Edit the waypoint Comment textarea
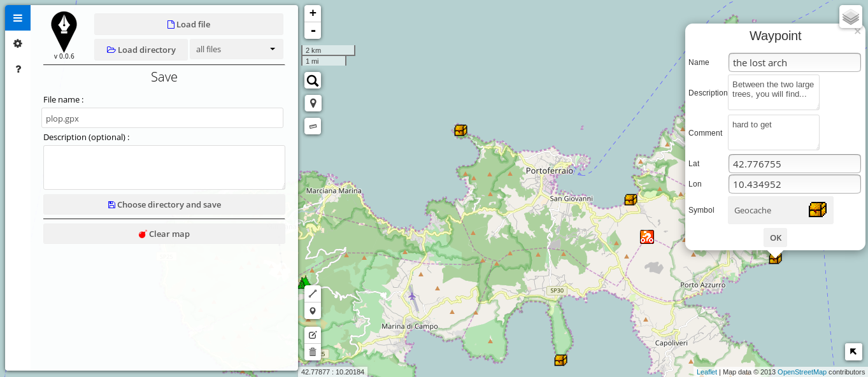The height and width of the screenshot is (377, 868). click(774, 132)
